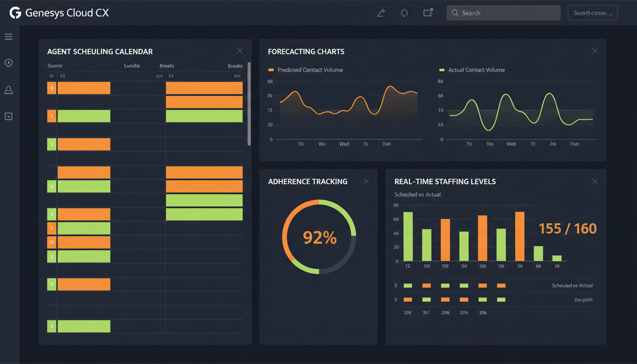This screenshot has height=364, width=637.
Task: Focus the Search input field
Action: coord(503,13)
